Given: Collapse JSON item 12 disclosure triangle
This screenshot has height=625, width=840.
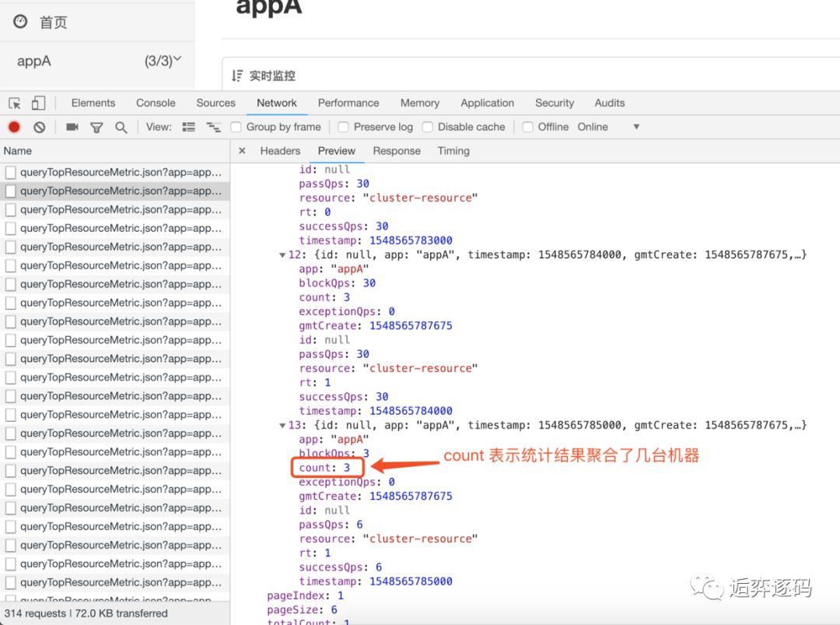Looking at the screenshot, I should click(x=282, y=255).
